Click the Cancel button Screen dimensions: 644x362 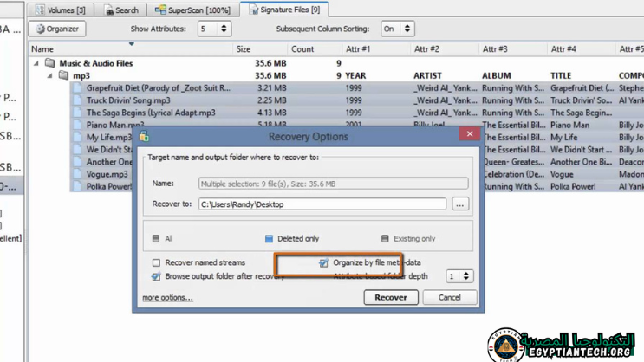449,297
